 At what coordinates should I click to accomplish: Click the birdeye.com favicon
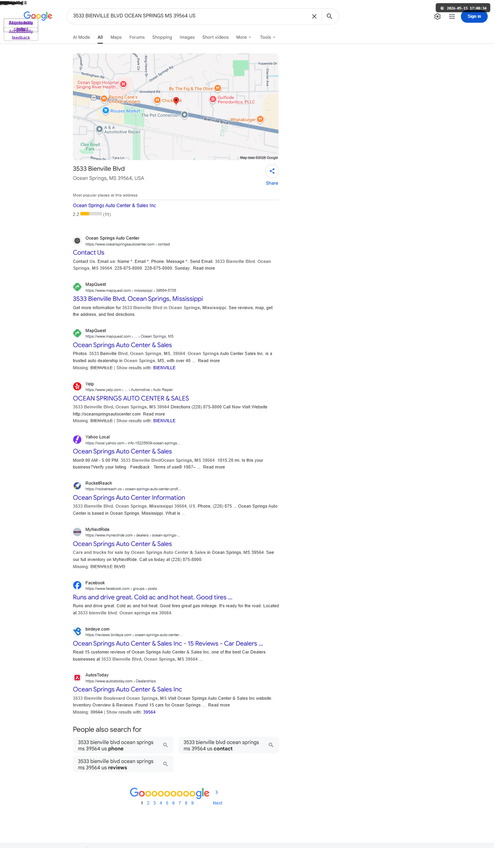(x=77, y=631)
